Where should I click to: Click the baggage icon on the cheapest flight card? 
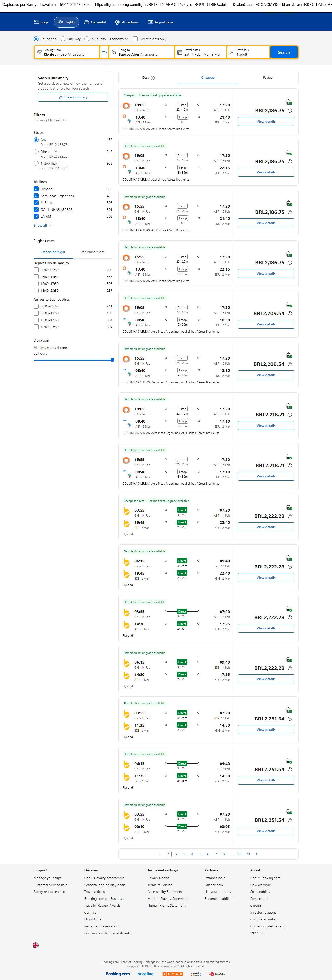pyautogui.click(x=289, y=102)
